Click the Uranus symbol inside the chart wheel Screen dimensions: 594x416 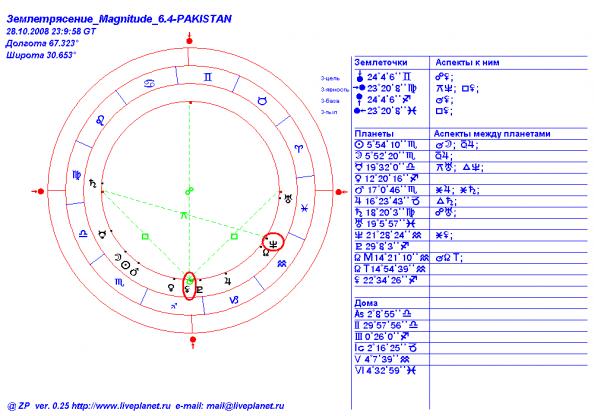[289, 199]
